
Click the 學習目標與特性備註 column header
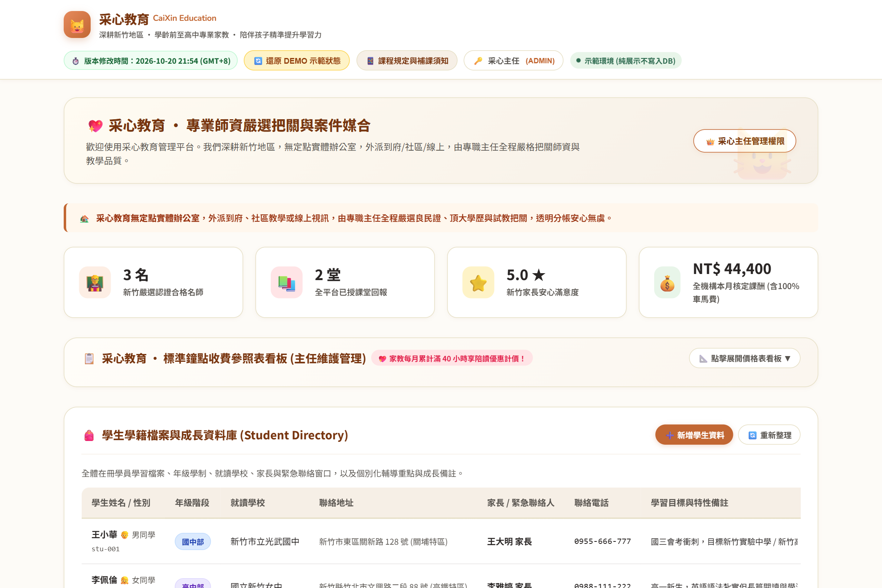690,503
